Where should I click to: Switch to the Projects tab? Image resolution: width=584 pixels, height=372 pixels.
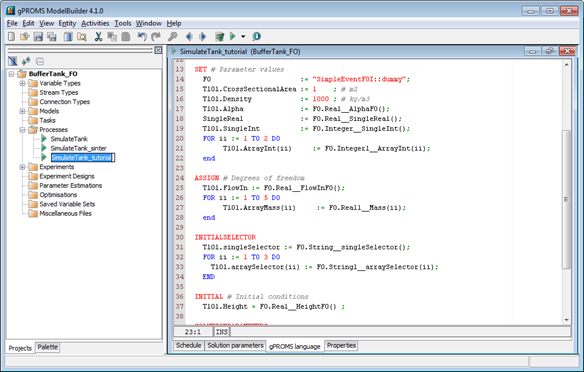coord(20,348)
